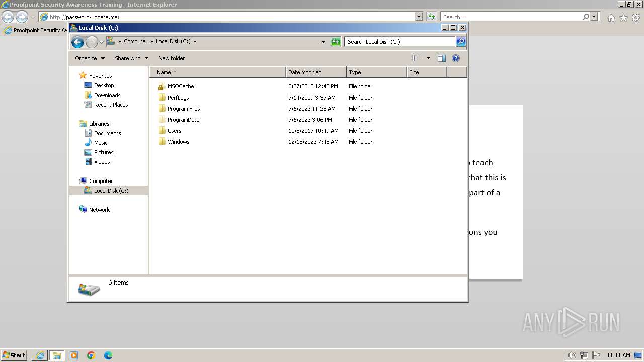Sort by the Size column header

(427, 72)
